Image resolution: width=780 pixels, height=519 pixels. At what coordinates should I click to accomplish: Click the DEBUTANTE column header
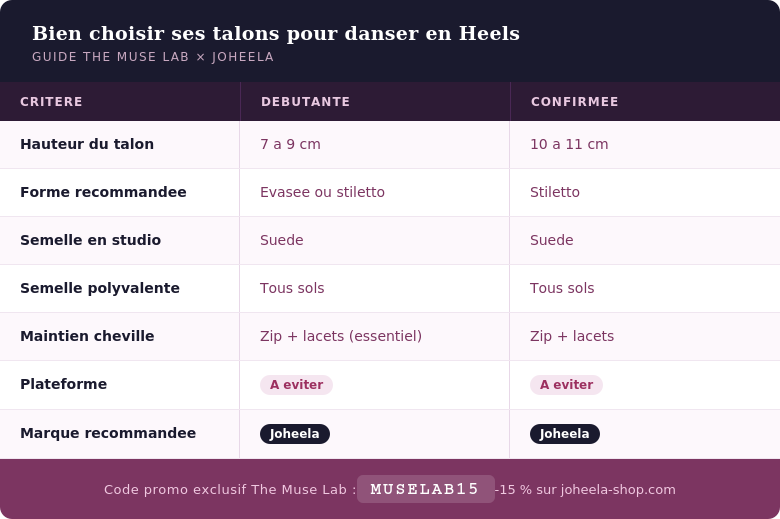306,102
